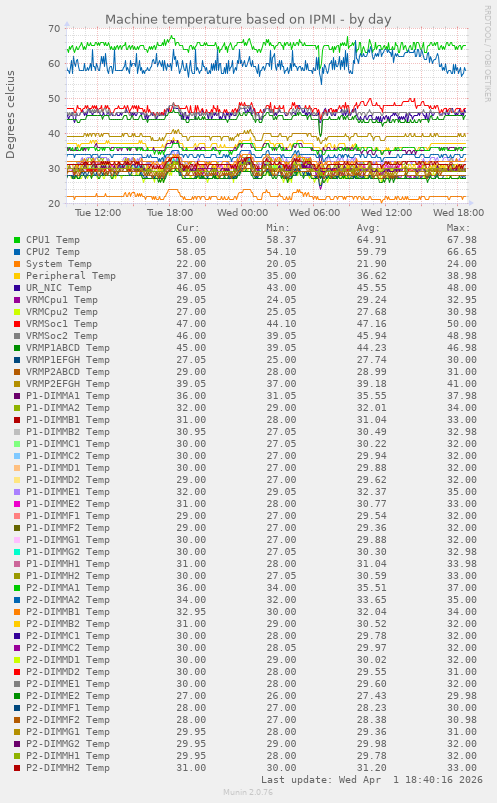
Task: Click the gray swatch beside VRMSoc2 Temp
Action: (x=17, y=336)
